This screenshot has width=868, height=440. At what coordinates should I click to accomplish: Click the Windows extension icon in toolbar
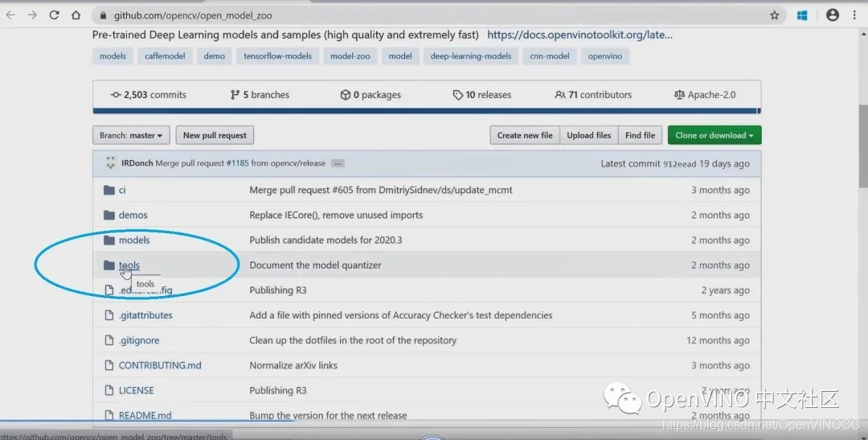tap(801, 15)
